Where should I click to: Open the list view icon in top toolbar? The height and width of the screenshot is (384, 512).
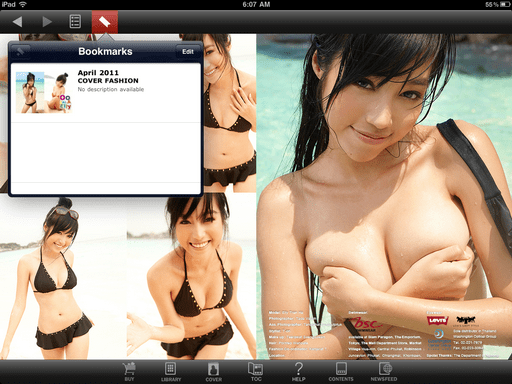point(75,22)
